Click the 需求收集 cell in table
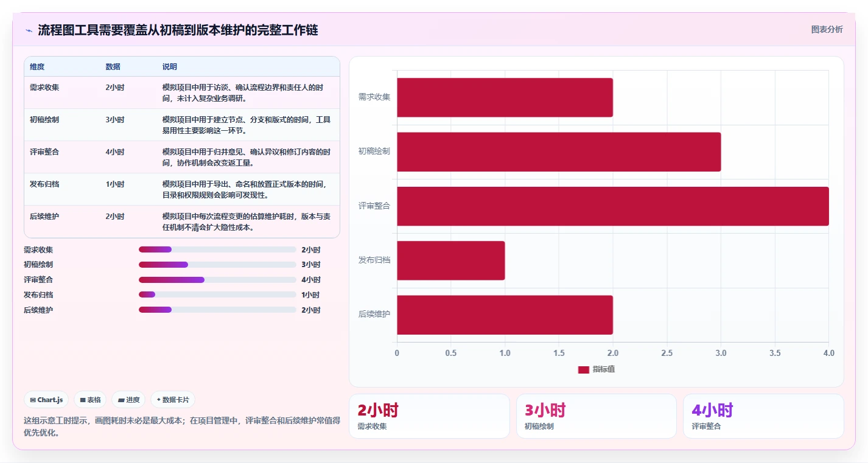This screenshot has height=463, width=868. [44, 87]
